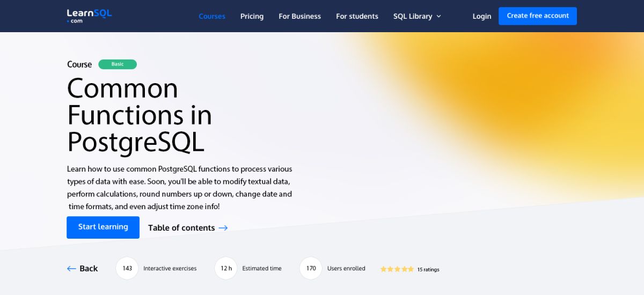Click the five-star rating icons
Viewport: 644px width, 295px height.
[397, 269]
